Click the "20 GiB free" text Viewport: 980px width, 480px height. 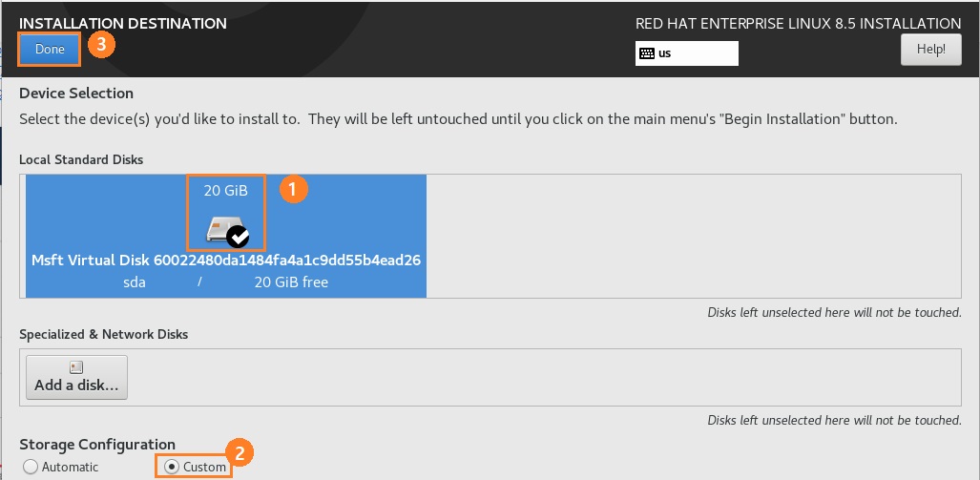(291, 282)
